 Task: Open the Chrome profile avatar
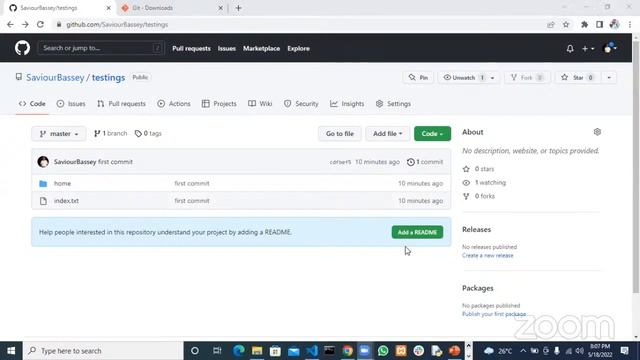[614, 24]
